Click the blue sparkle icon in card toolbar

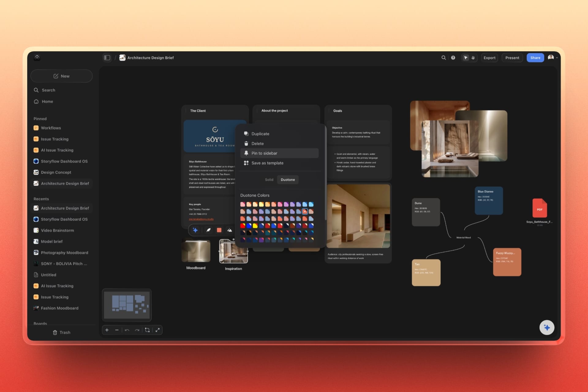click(x=195, y=230)
